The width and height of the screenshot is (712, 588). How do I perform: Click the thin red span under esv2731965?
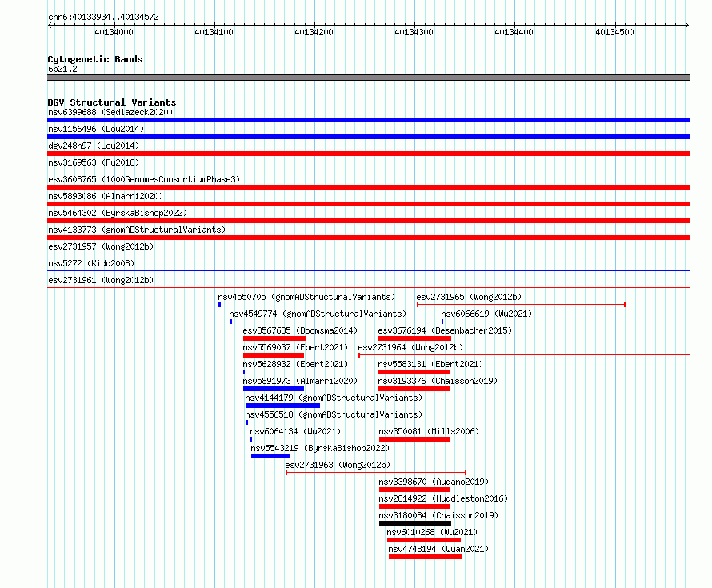522,305
